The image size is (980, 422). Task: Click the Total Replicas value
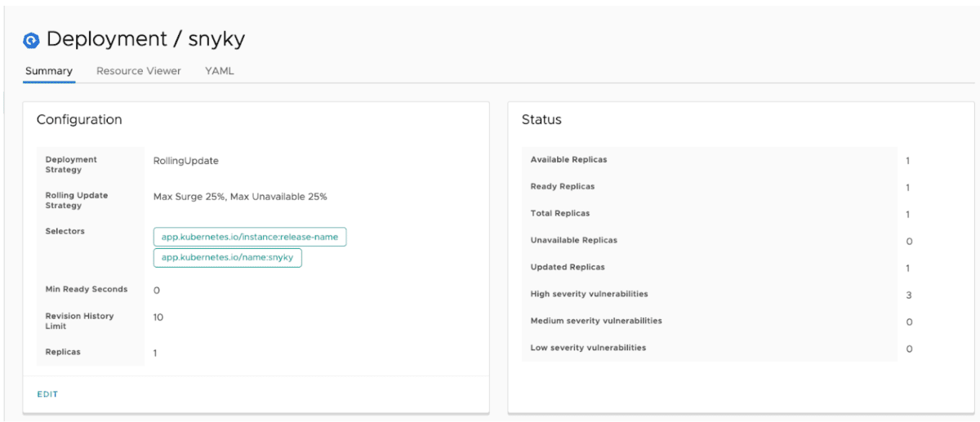[x=908, y=215]
